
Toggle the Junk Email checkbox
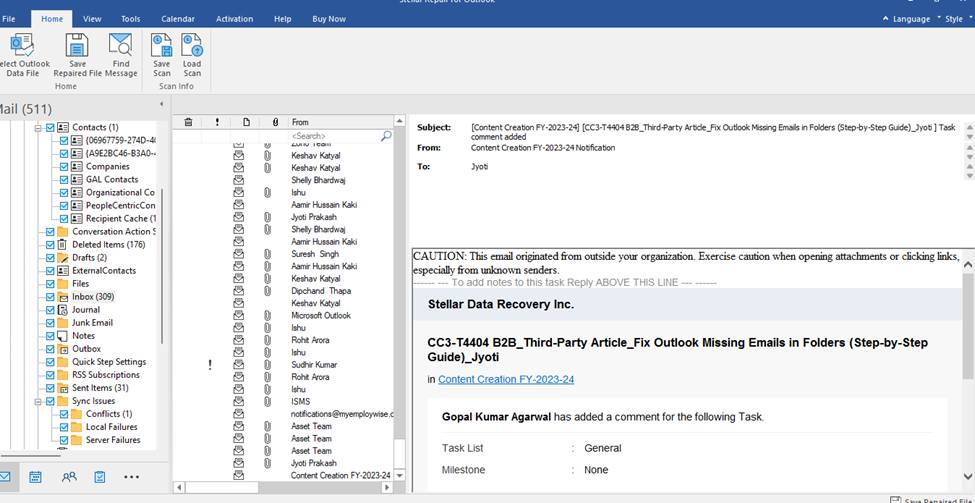(x=50, y=323)
